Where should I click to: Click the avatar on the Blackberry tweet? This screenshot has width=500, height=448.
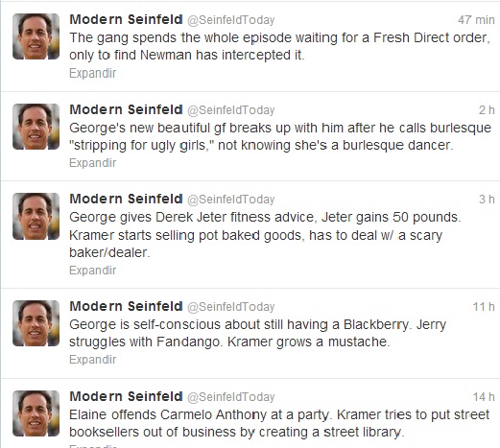36,323
